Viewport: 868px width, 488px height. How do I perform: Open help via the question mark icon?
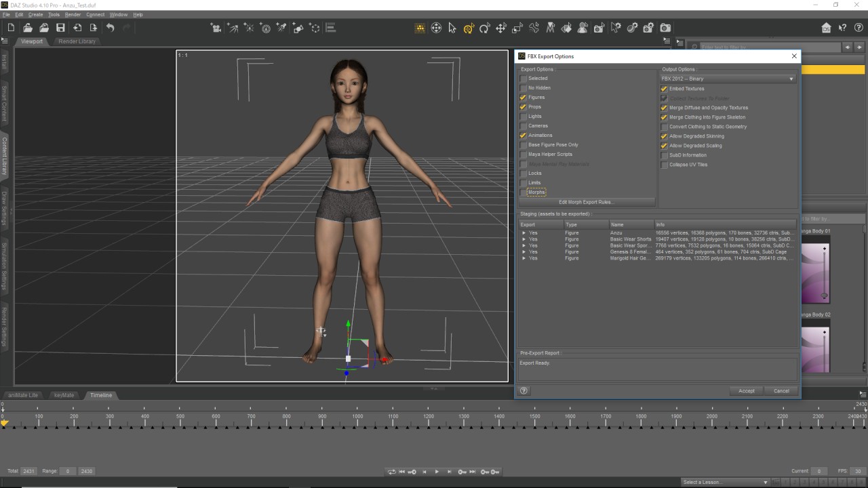point(858,28)
